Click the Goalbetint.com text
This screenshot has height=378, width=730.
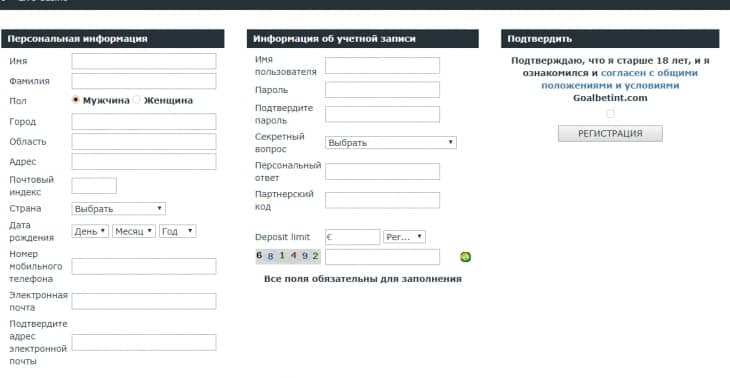[x=610, y=98]
